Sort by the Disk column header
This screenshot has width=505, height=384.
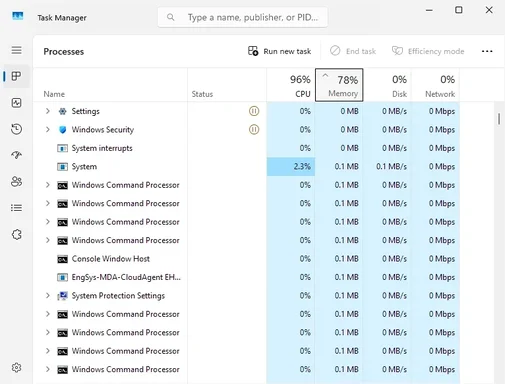point(387,85)
